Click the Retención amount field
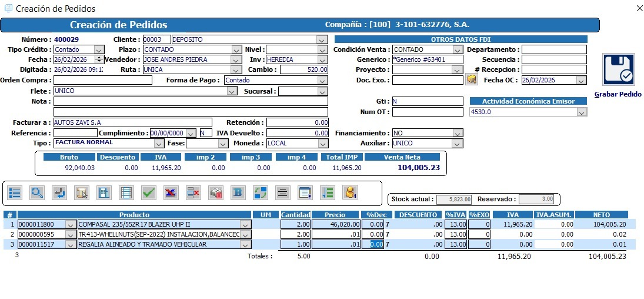 [297, 122]
